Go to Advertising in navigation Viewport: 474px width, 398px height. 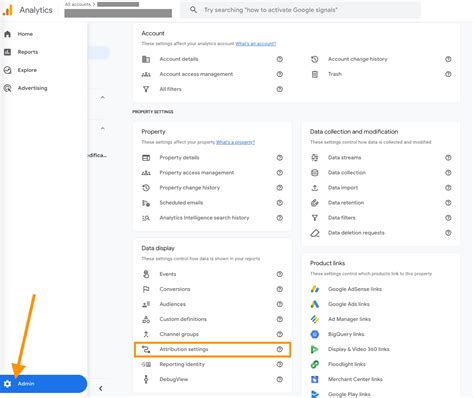(32, 88)
